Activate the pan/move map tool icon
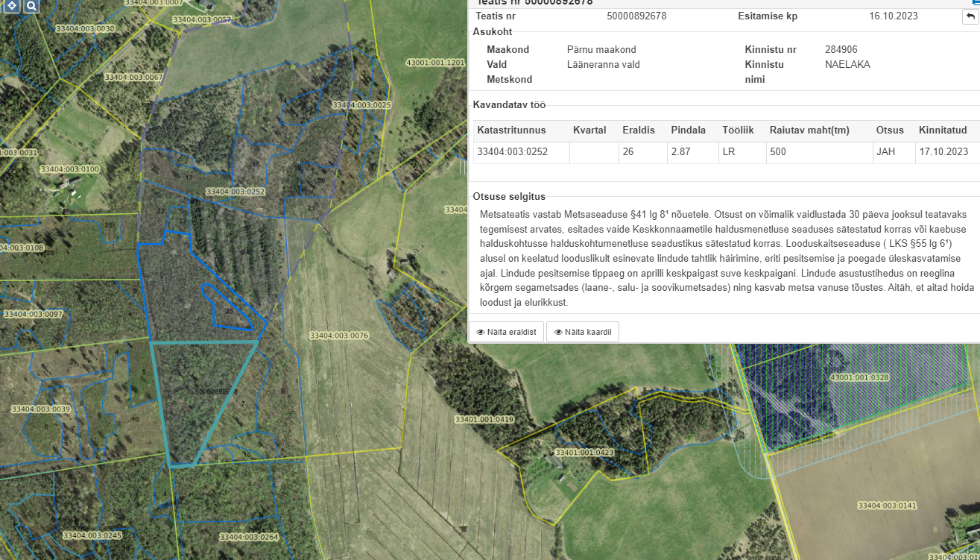Screen dimensions: 980x560 tap(13, 6)
